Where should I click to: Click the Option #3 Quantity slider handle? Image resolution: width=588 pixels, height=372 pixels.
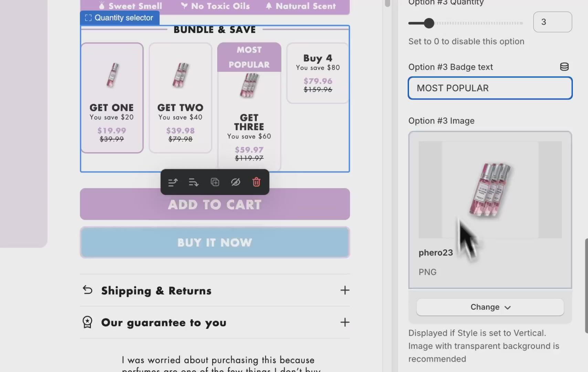(429, 23)
